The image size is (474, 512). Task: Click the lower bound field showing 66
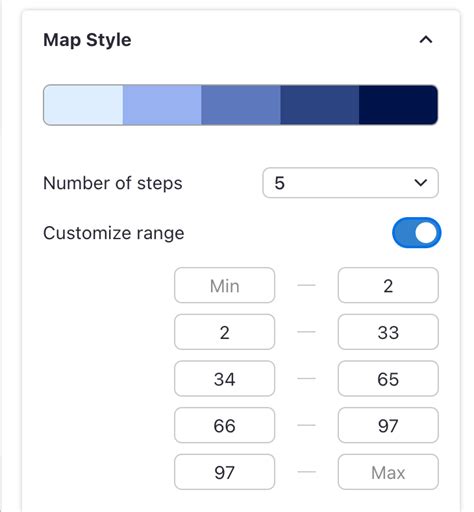click(x=225, y=425)
